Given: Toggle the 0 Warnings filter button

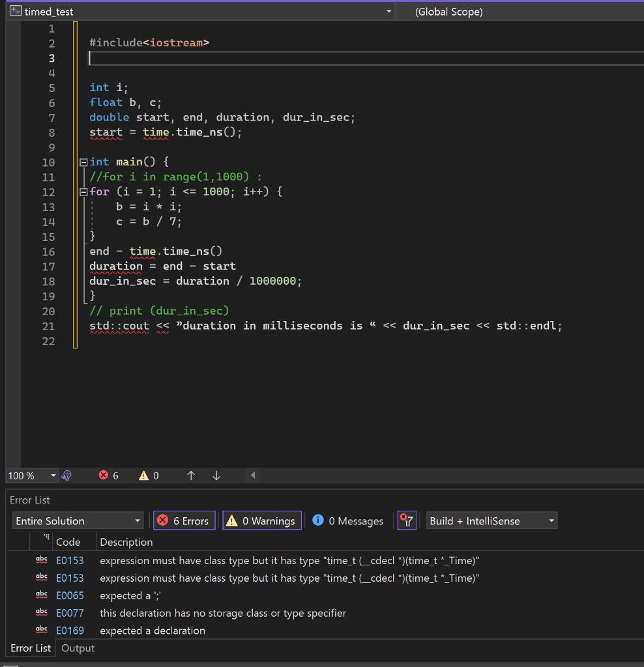Looking at the screenshot, I should pyautogui.click(x=262, y=520).
